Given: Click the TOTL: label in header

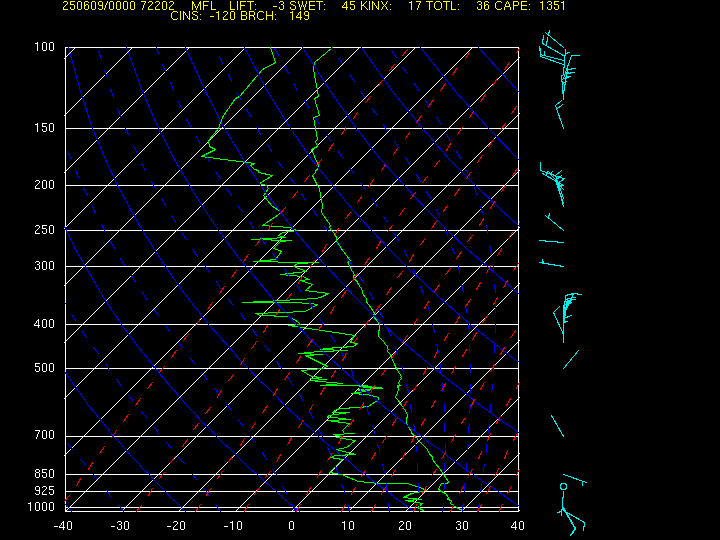Looking at the screenshot, I should coord(443,6).
